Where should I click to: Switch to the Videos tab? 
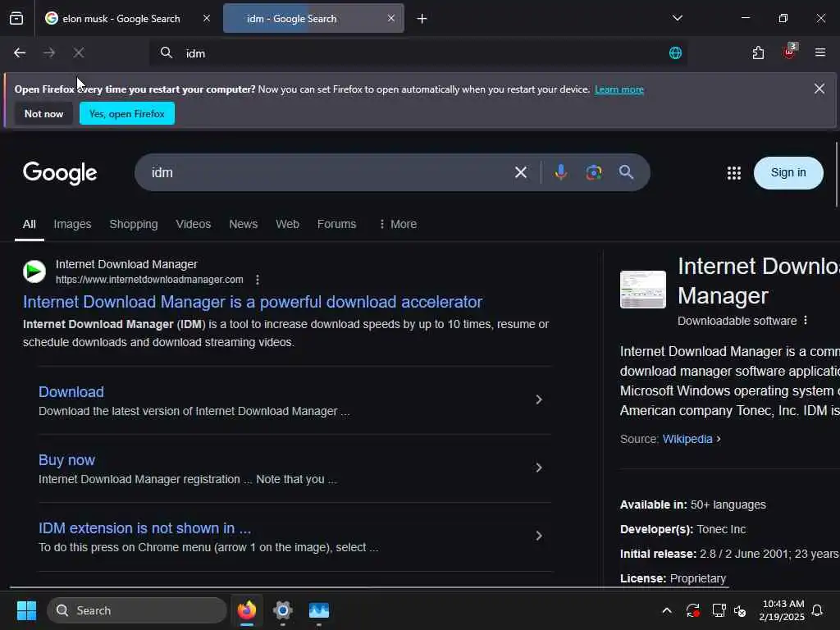194,224
